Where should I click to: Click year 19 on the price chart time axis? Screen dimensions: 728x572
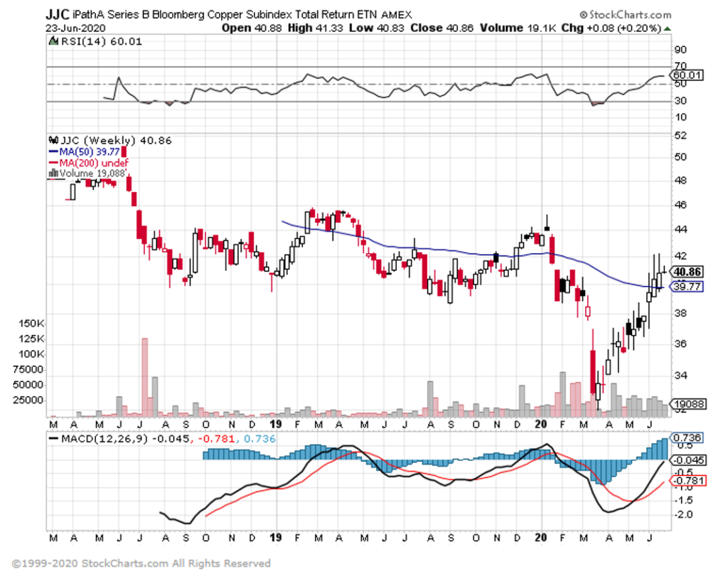276,424
